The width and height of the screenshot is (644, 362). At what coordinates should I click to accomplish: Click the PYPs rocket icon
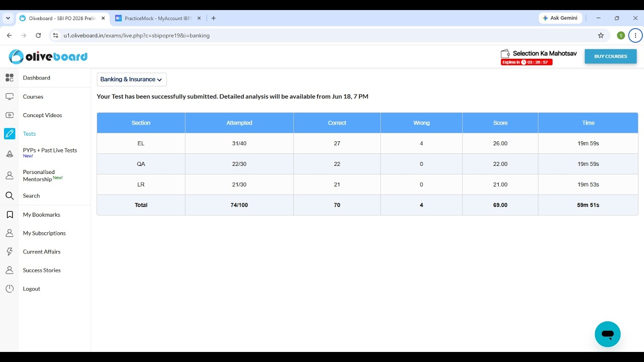point(10,154)
